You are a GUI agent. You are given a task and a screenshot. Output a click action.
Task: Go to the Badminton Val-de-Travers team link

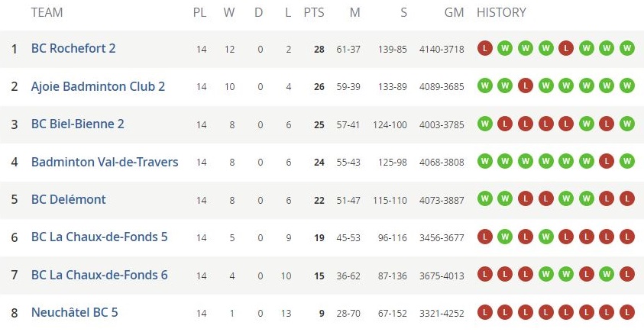coord(105,162)
